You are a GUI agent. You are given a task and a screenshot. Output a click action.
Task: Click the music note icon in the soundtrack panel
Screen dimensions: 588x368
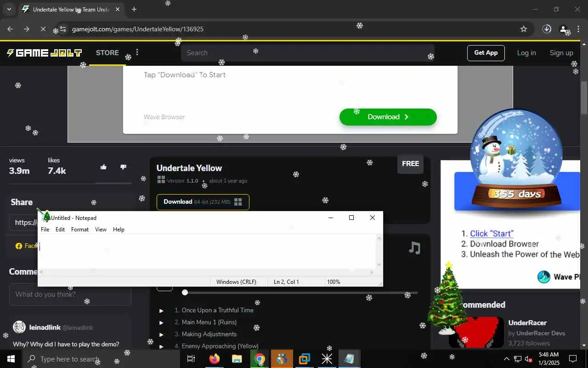click(x=414, y=248)
